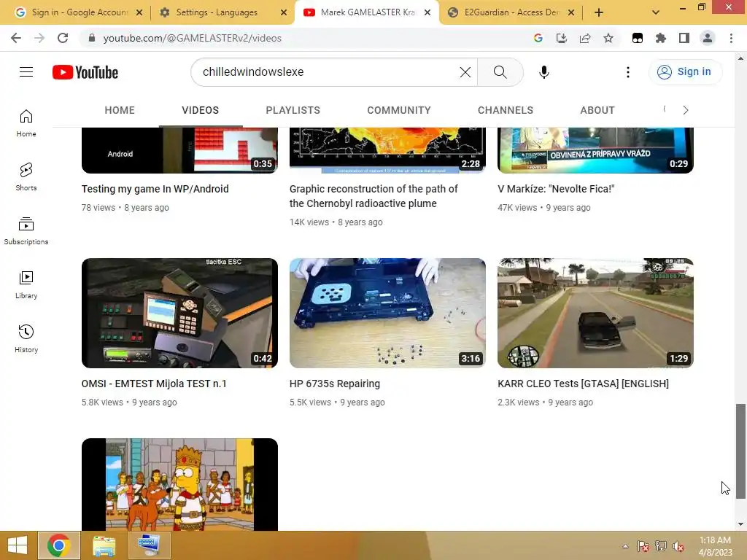
Task: Open Shorts in the sidebar
Action: (x=26, y=177)
